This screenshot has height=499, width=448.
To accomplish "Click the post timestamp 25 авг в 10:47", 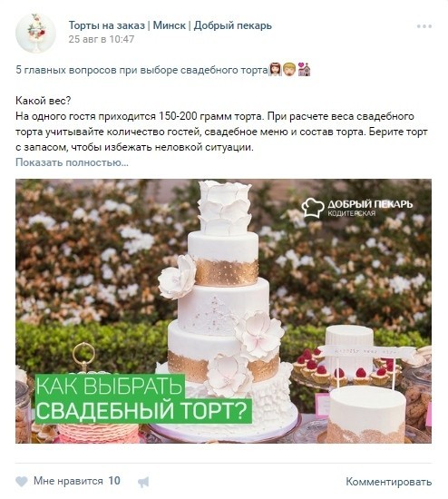I will [x=102, y=39].
